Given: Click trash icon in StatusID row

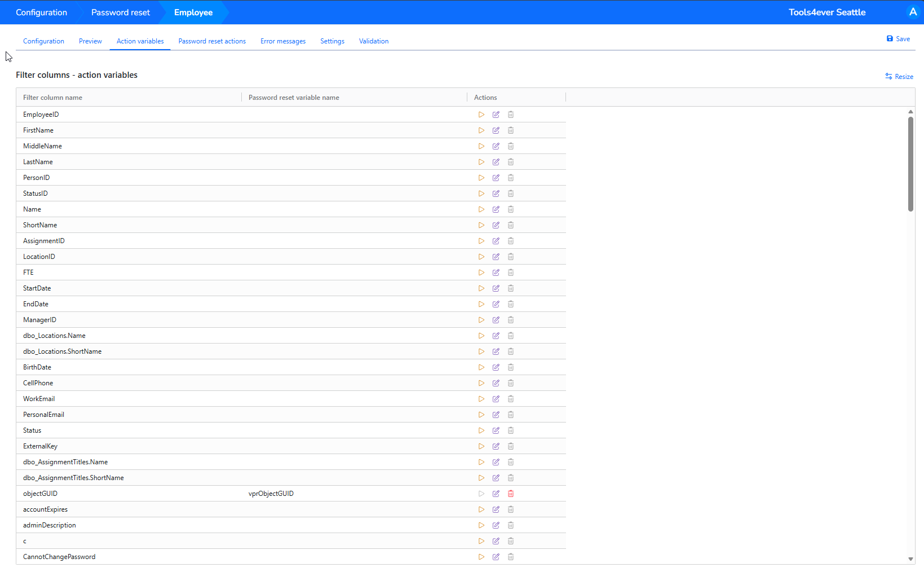Looking at the screenshot, I should click(x=511, y=193).
